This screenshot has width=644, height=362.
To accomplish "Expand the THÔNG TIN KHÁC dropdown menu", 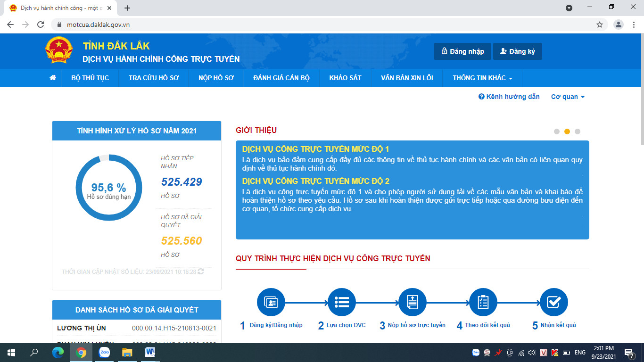I will pos(482,78).
